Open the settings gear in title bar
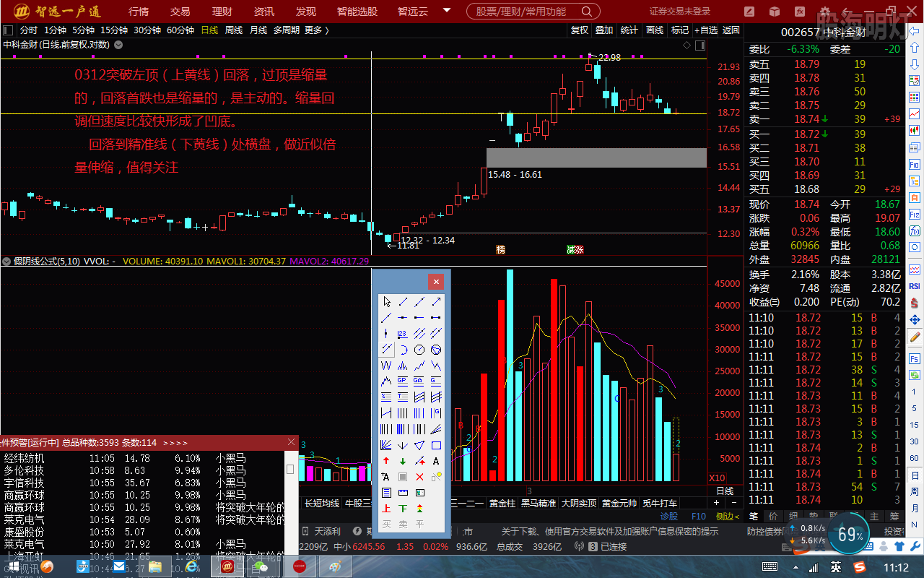This screenshot has width=924, height=578. click(x=824, y=12)
